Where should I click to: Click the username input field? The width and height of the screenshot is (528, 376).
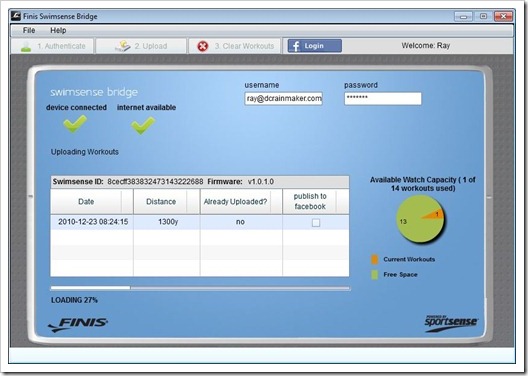coord(284,99)
